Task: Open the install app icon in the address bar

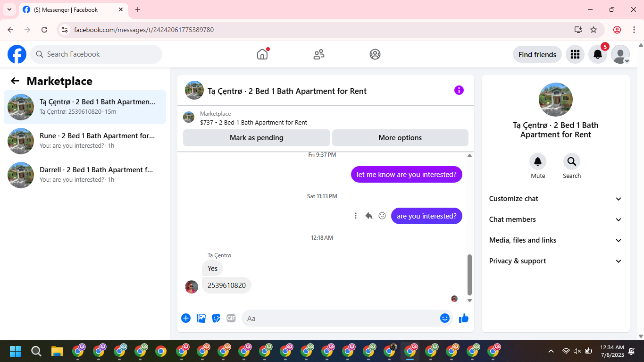Action: pos(578,30)
